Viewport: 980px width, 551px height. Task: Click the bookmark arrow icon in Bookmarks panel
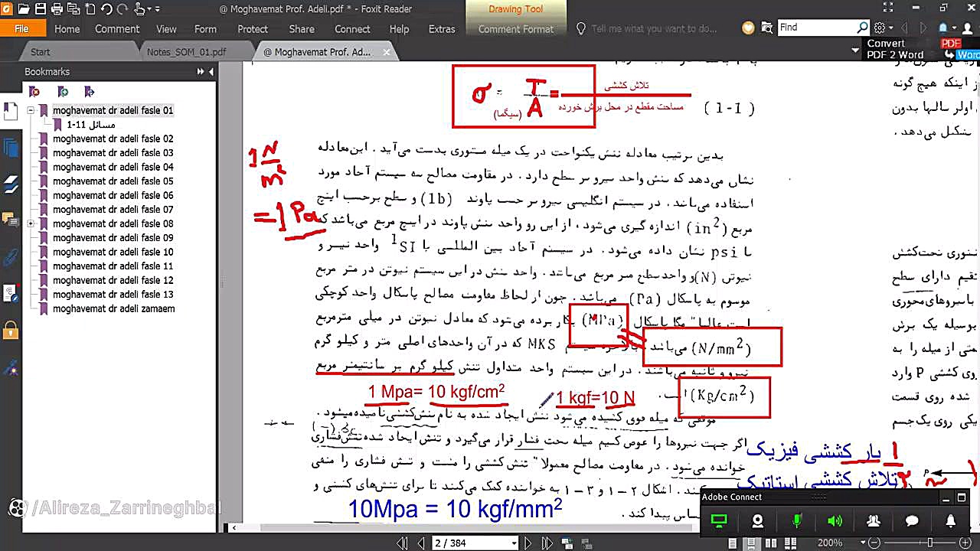coord(90,92)
